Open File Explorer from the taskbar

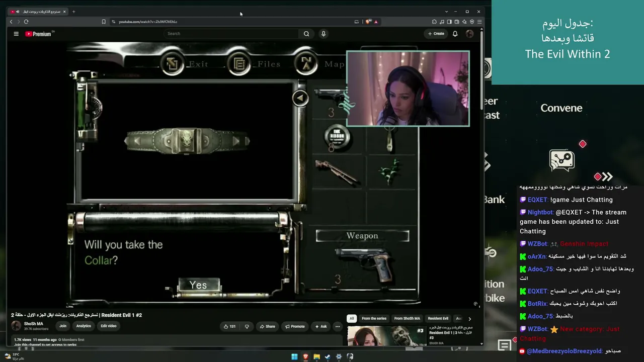pyautogui.click(x=316, y=357)
